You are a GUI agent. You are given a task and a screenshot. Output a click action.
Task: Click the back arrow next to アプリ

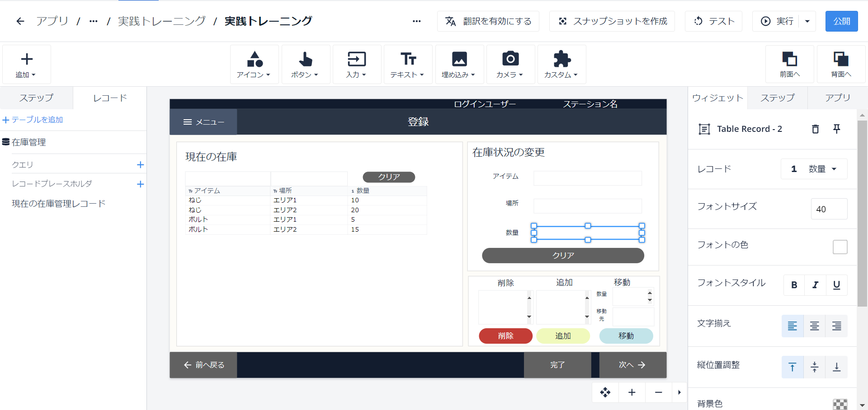[x=20, y=21]
